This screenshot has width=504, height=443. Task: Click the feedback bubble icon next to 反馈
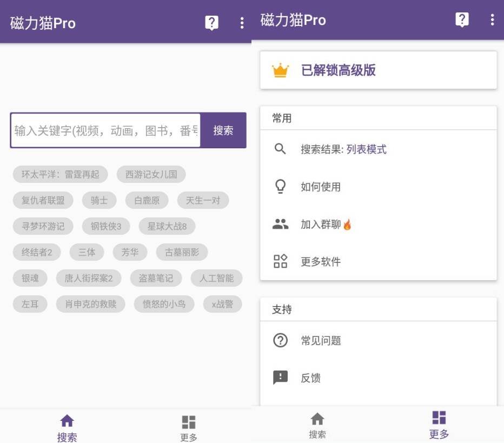click(280, 378)
